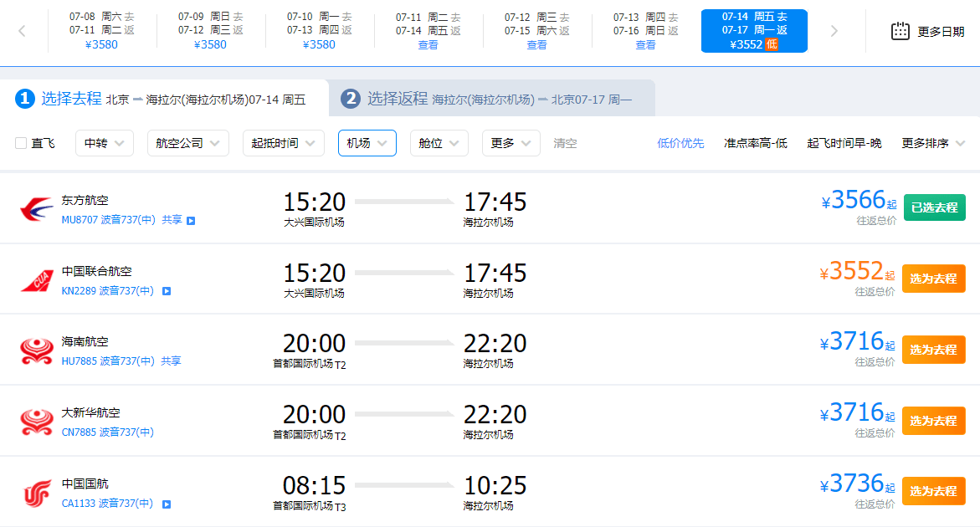Click the China Eastern airline logo
980x527 pixels.
[x=37, y=209]
